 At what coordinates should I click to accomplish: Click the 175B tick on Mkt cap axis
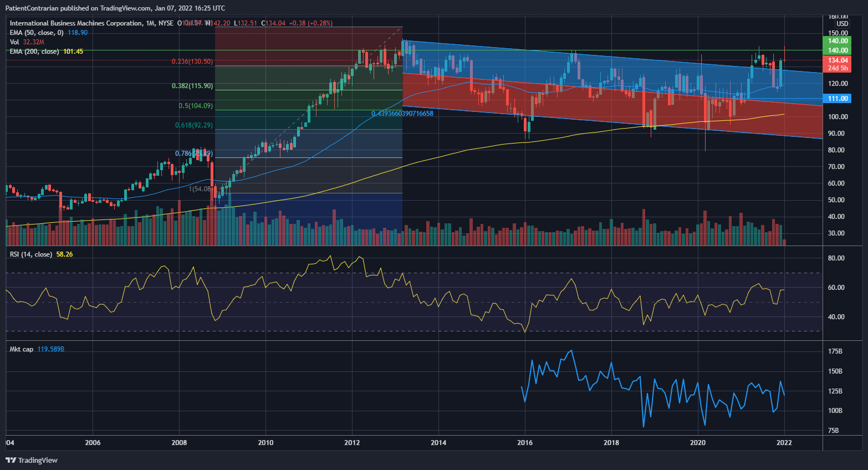[x=835, y=352]
